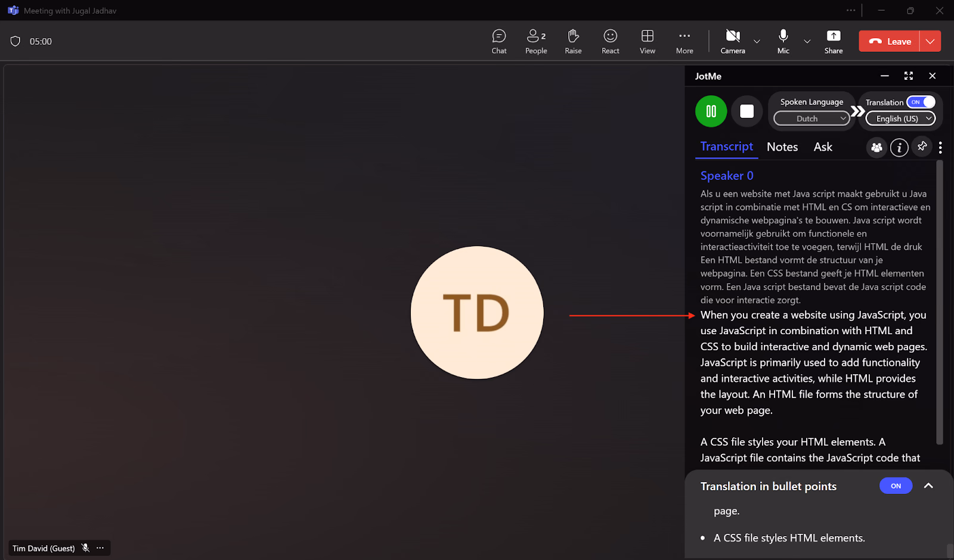This screenshot has height=560, width=954.
Task: Click the Tim David (Guest) name label
Action: coord(44,548)
